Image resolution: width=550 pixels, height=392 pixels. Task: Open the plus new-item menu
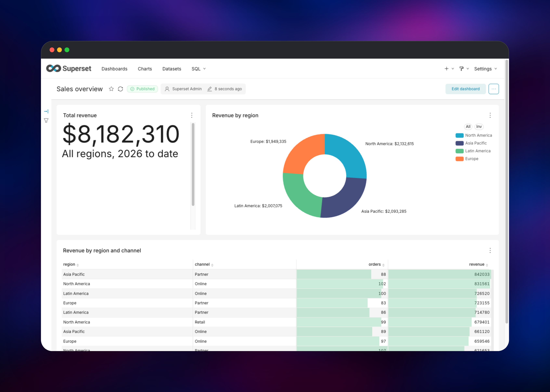(449, 69)
